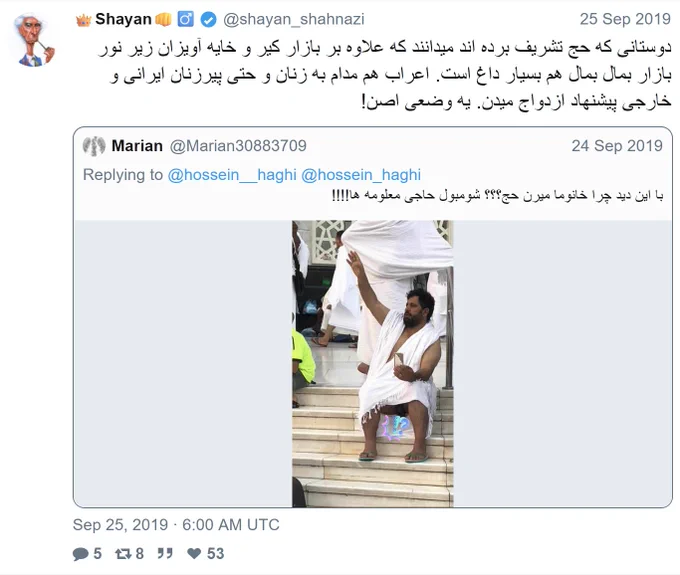Click the Shayan display name

click(x=123, y=20)
